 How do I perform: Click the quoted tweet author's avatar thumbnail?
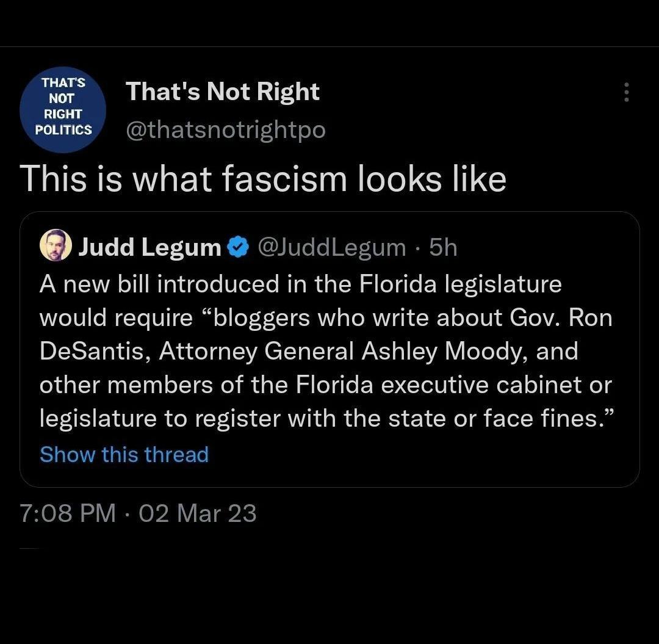(56, 247)
